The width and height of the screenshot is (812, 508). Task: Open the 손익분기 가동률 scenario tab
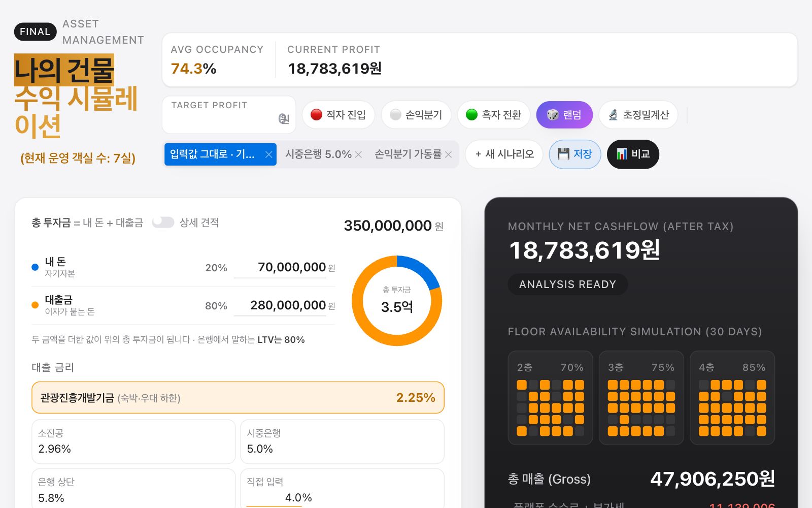408,154
